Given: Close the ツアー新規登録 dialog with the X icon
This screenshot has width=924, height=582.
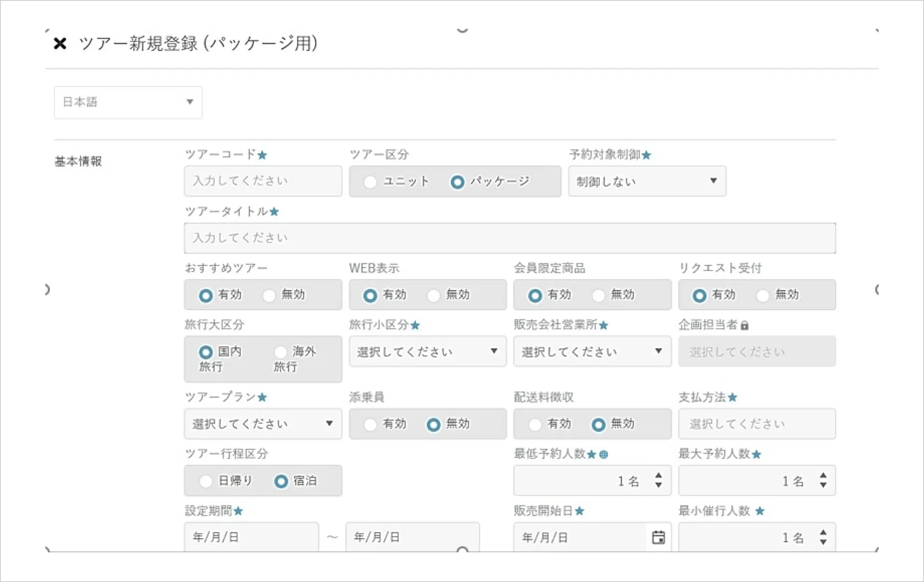Looking at the screenshot, I should tap(60, 43).
